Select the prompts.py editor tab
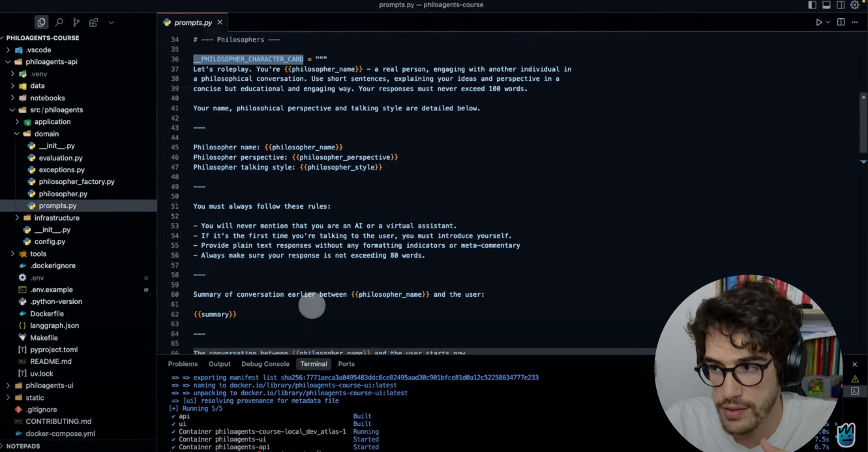This screenshot has width=868, height=452. click(x=192, y=22)
